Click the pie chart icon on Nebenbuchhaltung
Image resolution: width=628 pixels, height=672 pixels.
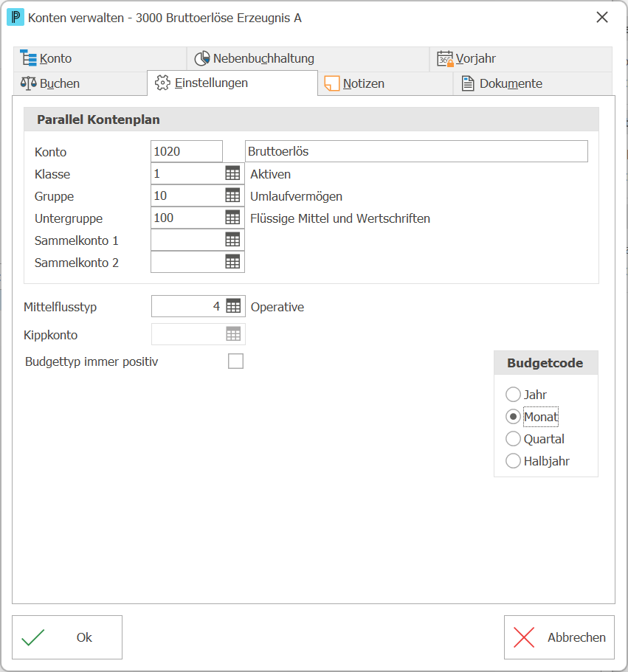[202, 59]
